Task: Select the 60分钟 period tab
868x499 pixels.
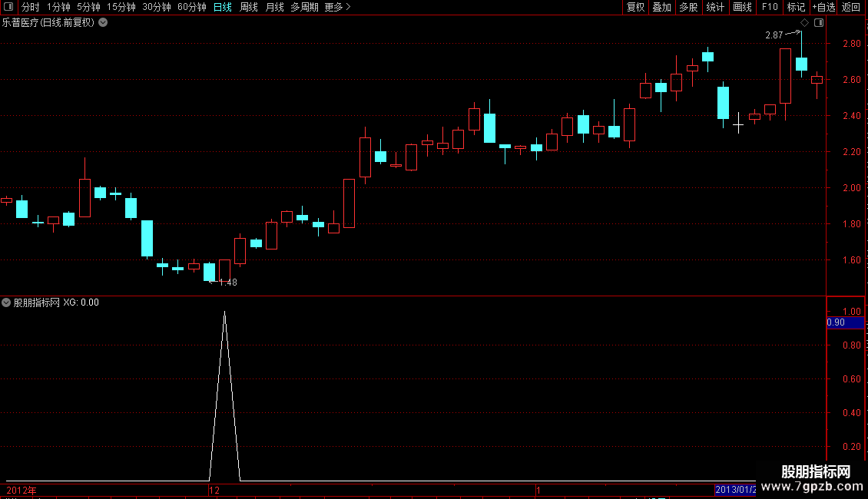Action: (192, 7)
